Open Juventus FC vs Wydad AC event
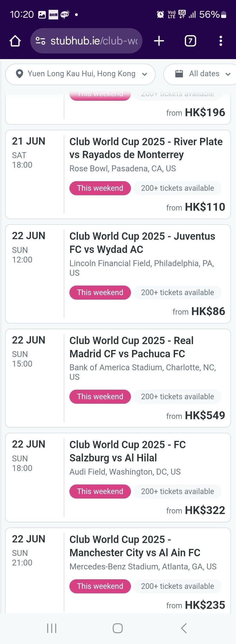The image size is (236, 644). tap(118, 274)
